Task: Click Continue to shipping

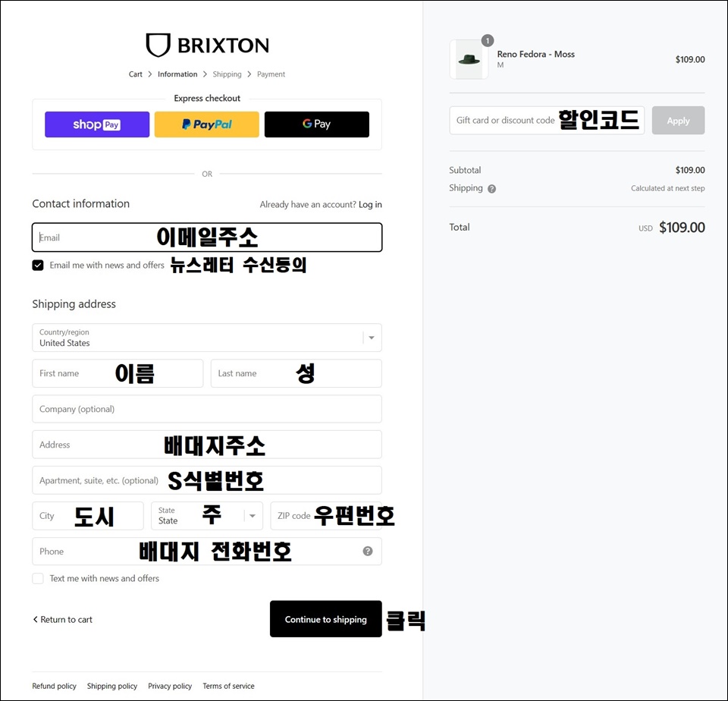Action: (326, 619)
